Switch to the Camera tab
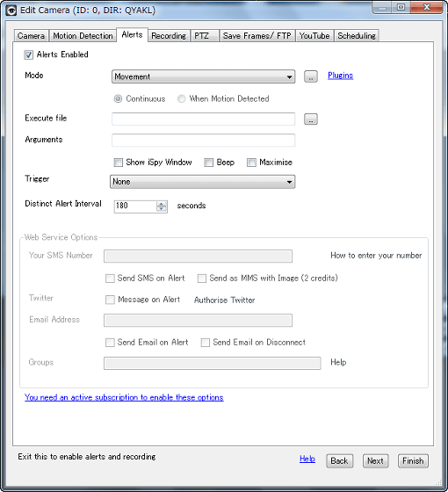448x492 pixels. tap(31, 36)
